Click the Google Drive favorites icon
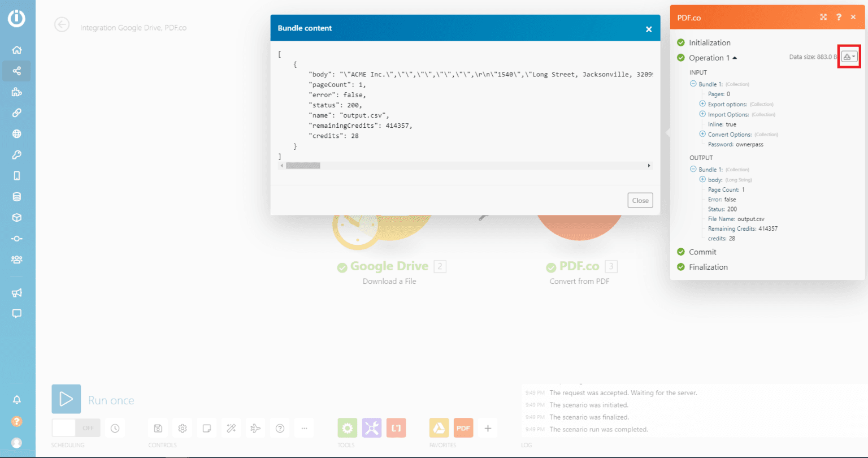This screenshot has height=458, width=868. click(x=439, y=428)
